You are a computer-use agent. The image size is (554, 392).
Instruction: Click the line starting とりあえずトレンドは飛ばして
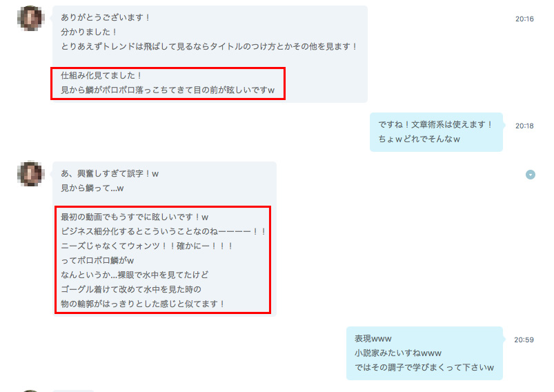[209, 46]
